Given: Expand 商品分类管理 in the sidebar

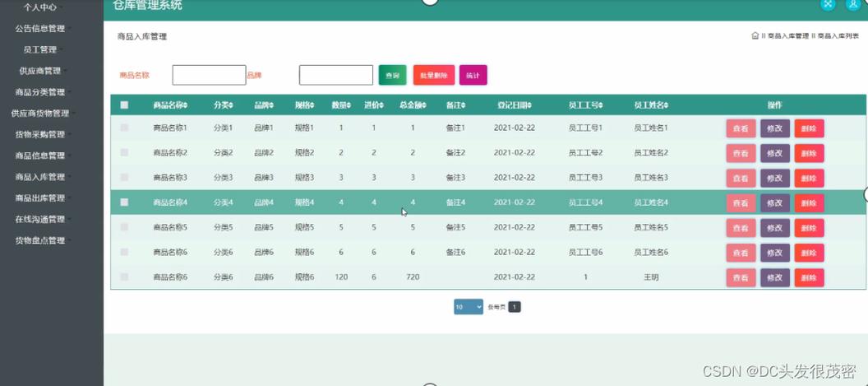Looking at the screenshot, I should [x=39, y=92].
